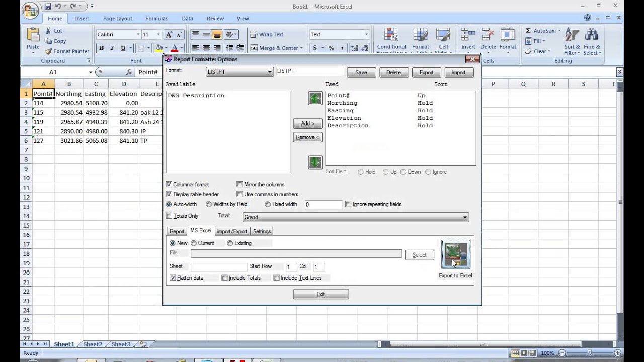Click Format cells icon in Cells group
This screenshot has width=644, height=362.
point(508,35)
